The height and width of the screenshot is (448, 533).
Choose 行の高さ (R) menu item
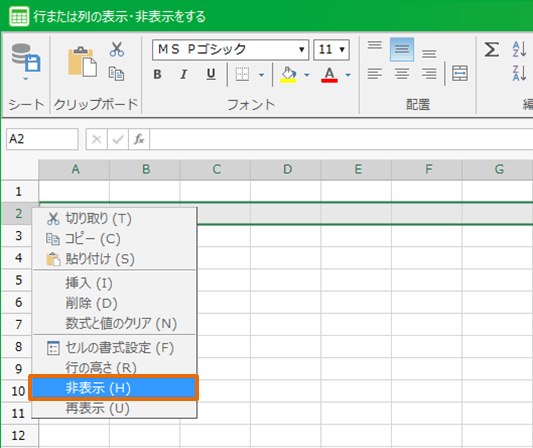click(115, 367)
